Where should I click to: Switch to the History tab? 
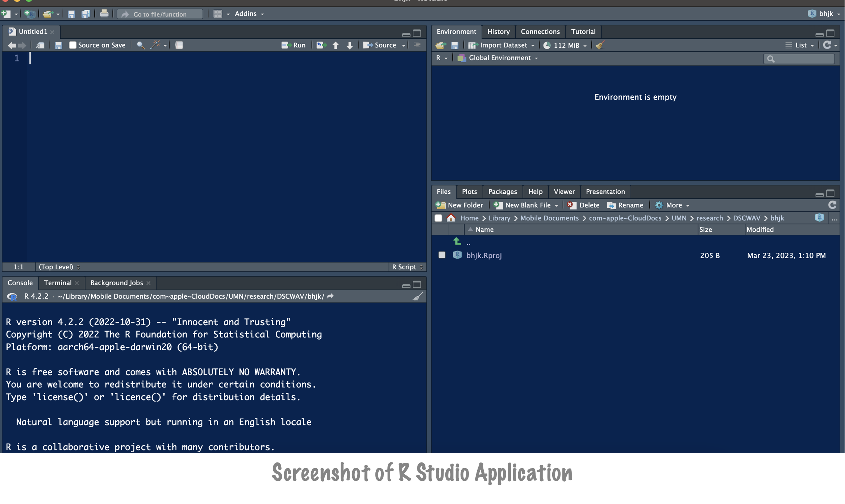click(498, 31)
